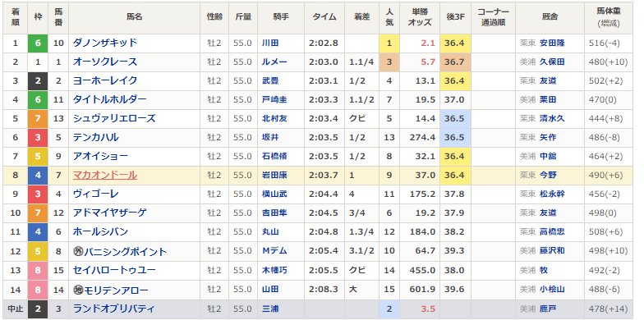The width and height of the screenshot is (644, 320).
Task: Open horse シュヴァリエローズ page
Action: coord(114,118)
